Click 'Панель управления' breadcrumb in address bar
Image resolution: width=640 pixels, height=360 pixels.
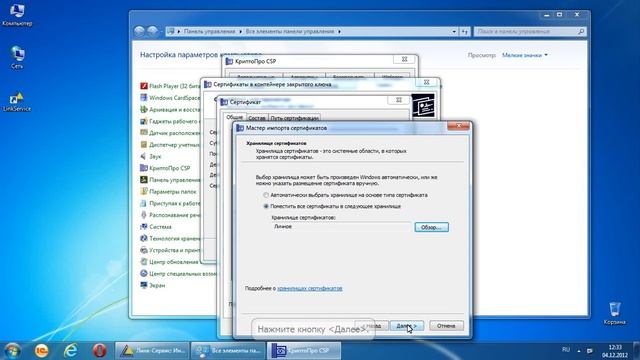[x=209, y=31]
